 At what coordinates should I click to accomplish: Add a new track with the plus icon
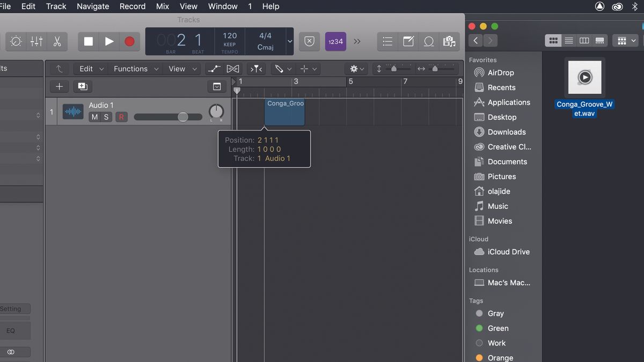59,86
